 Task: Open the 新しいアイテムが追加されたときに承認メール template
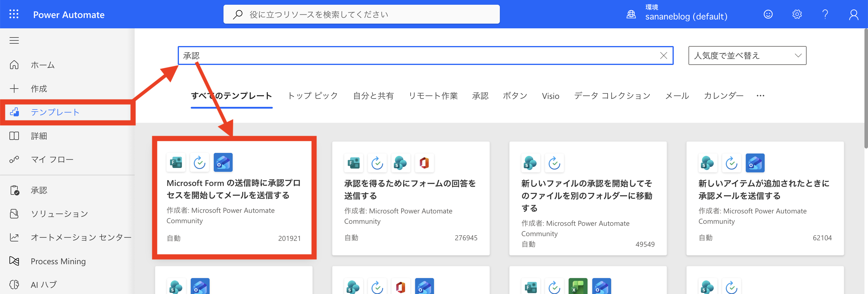[x=765, y=198]
